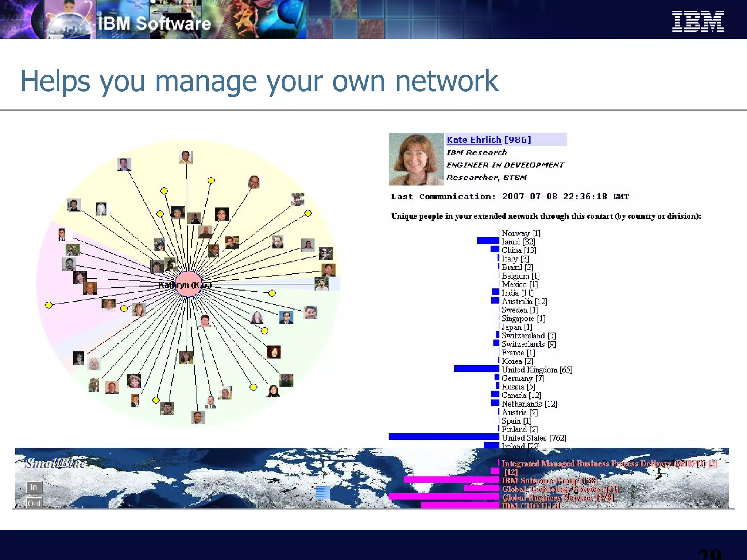Select the Korea [2] entry

517,361
